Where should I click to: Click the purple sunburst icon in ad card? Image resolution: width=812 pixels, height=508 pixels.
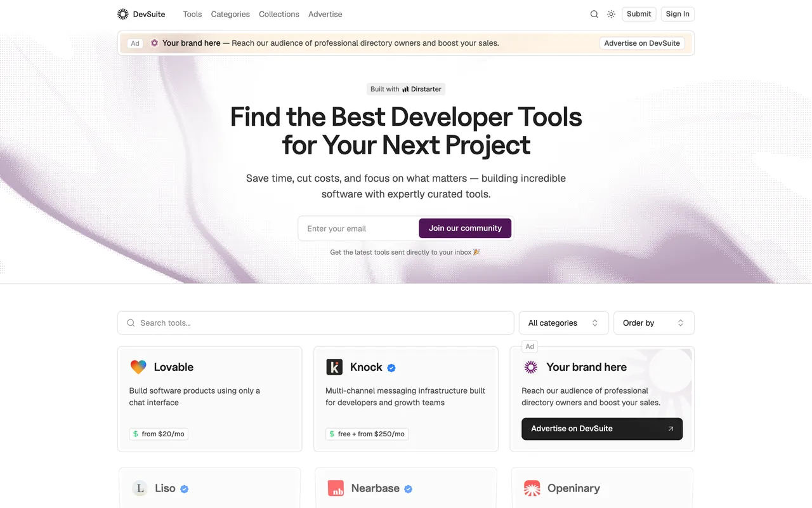pos(531,367)
